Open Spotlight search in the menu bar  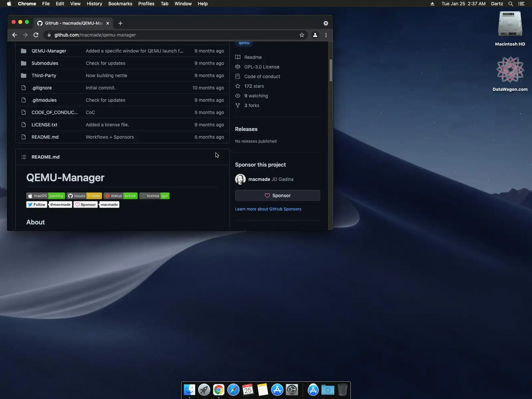point(511,4)
